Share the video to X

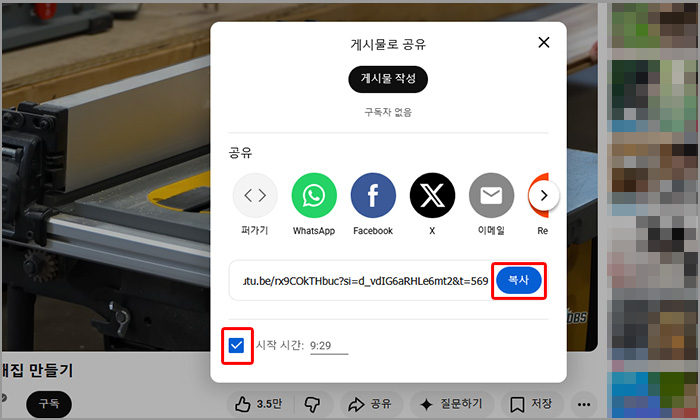pos(432,195)
